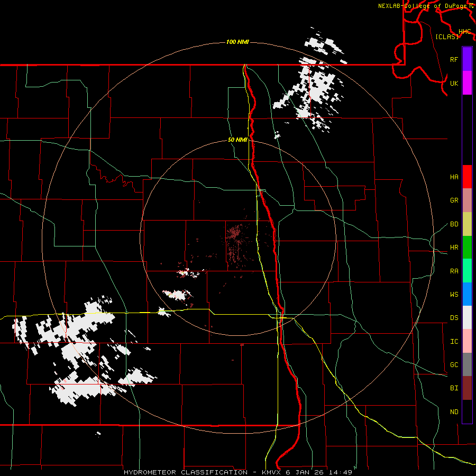
Task: Click the 'IC' legend label
Action: [x=454, y=342]
